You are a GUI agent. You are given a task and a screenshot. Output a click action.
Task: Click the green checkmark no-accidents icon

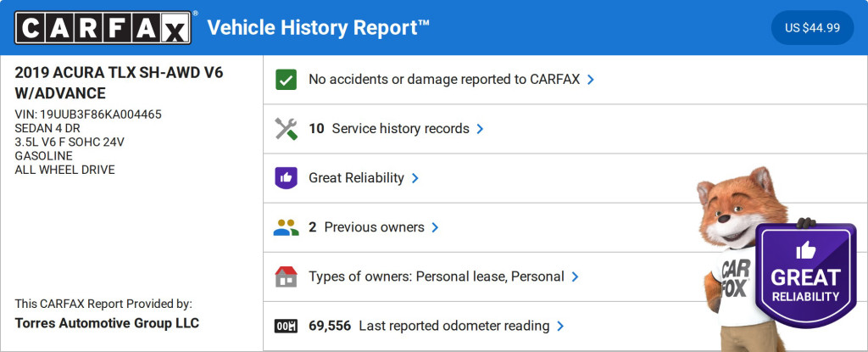point(287,80)
